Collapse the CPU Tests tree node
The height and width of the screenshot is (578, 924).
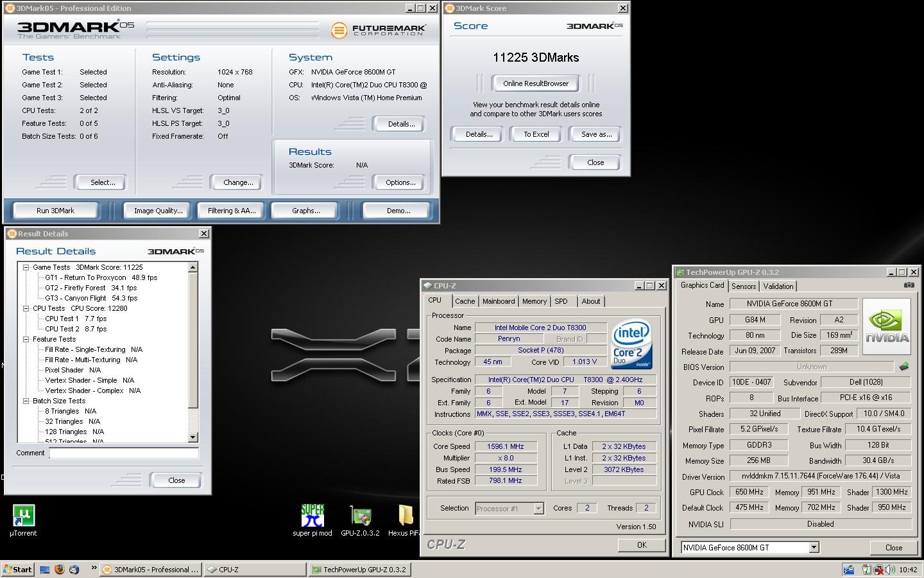26,308
